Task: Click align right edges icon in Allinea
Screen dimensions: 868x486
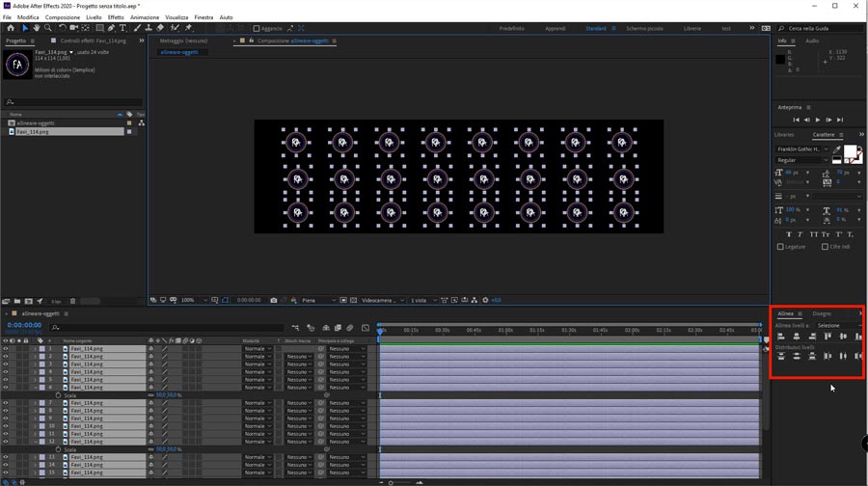Action: (812, 336)
